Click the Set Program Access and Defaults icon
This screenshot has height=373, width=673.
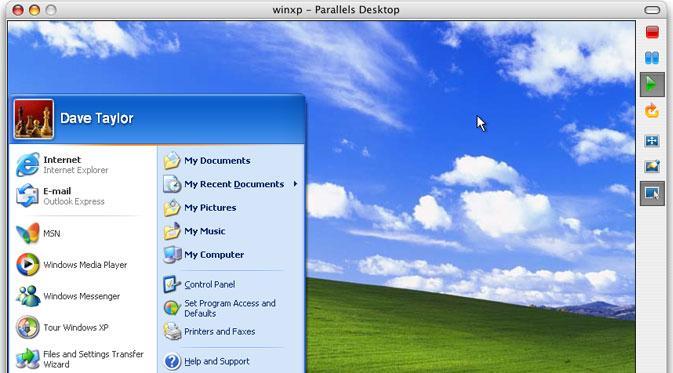point(172,308)
